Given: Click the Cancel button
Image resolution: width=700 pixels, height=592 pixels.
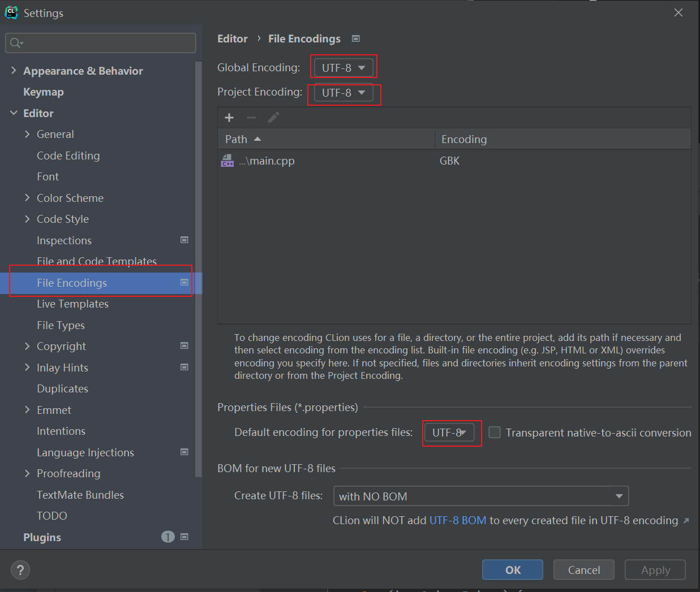Looking at the screenshot, I should click(x=584, y=570).
